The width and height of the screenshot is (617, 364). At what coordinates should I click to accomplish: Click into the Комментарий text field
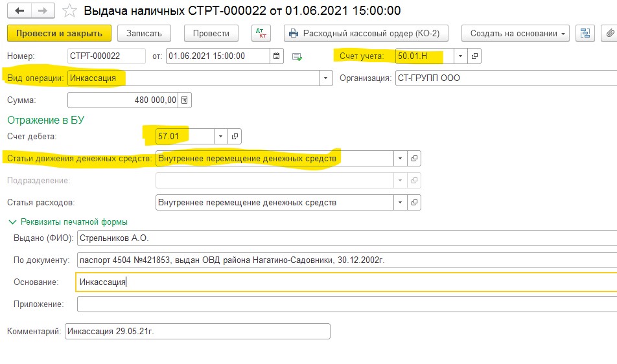point(197,332)
